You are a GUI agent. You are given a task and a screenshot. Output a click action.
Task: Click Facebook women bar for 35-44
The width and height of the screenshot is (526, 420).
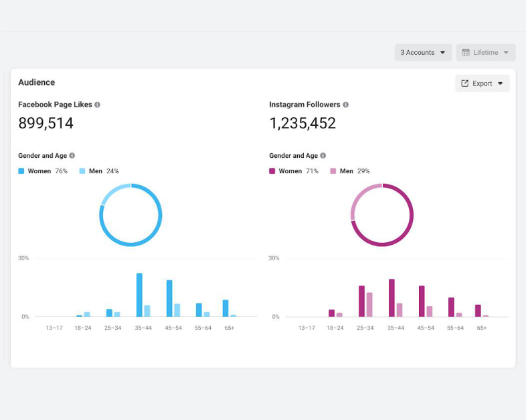(x=139, y=295)
